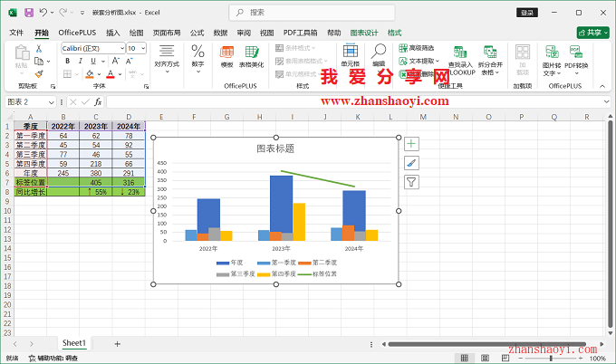616x364 pixels.
Task: Expand the Name Box dropdown
Action: coord(51,102)
